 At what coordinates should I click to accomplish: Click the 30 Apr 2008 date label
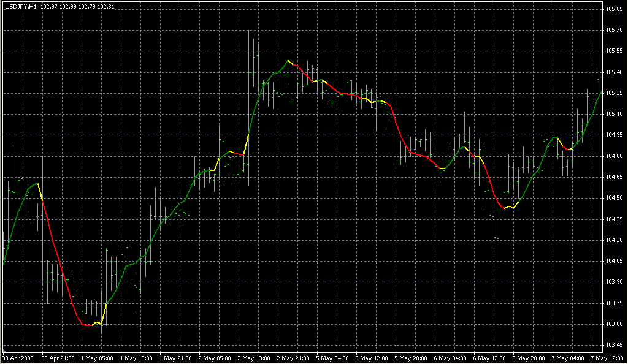(18, 358)
